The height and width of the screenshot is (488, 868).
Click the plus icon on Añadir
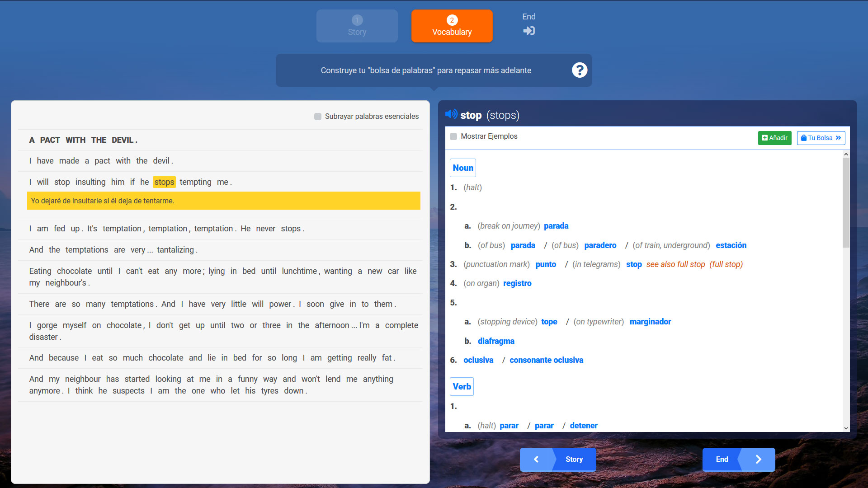(x=765, y=138)
